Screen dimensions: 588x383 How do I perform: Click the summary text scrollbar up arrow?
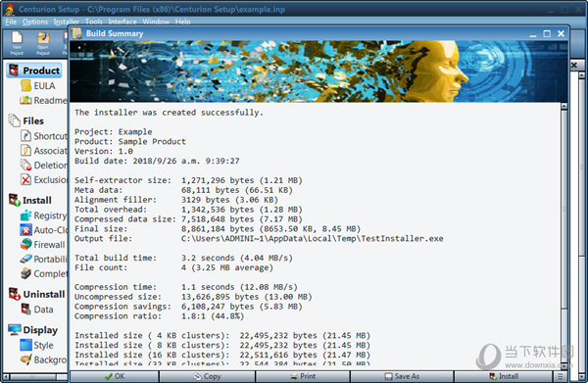click(564, 107)
